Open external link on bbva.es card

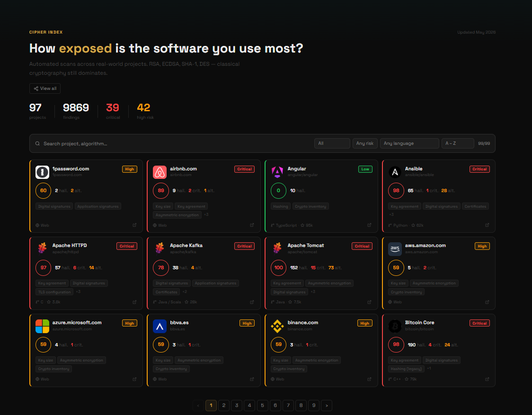(x=252, y=379)
